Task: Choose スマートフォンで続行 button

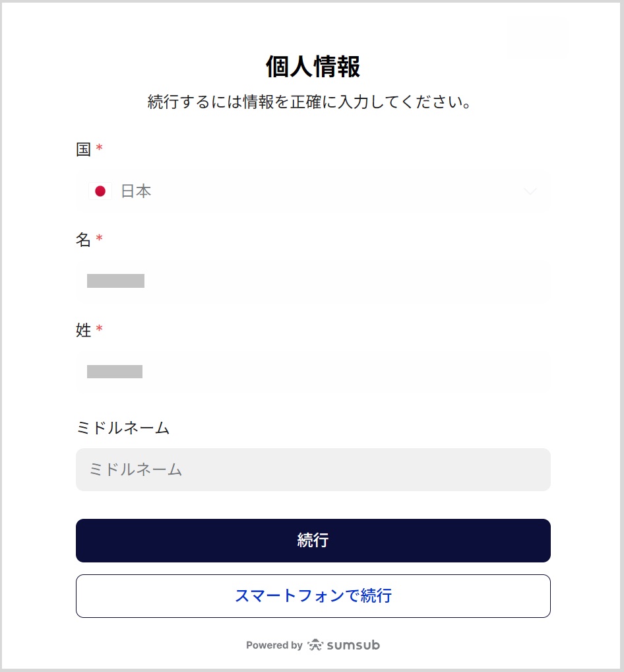Action: tap(313, 596)
